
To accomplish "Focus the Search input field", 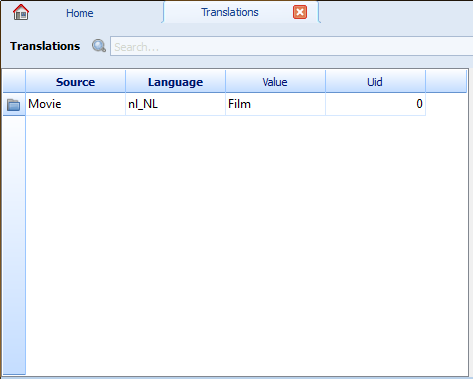I will point(292,46).
